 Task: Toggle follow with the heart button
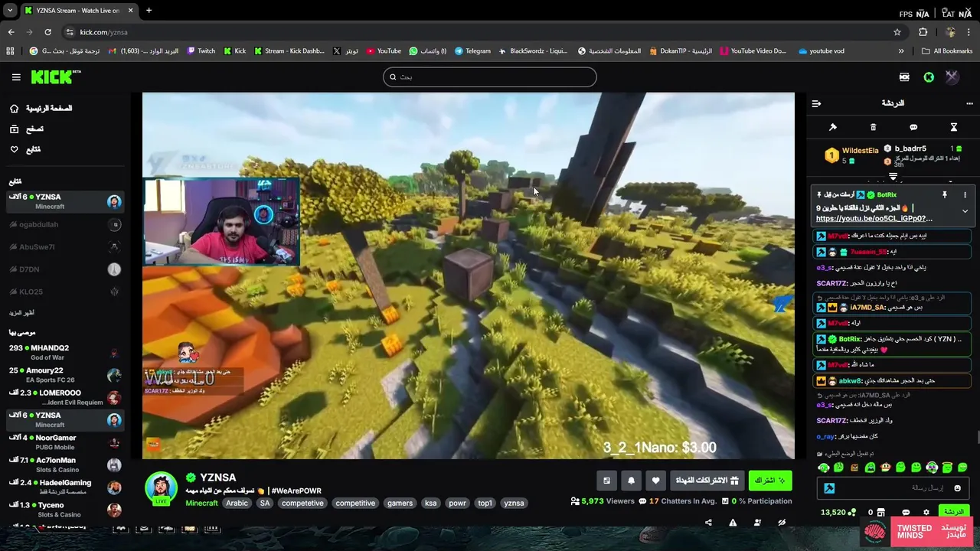click(x=655, y=481)
